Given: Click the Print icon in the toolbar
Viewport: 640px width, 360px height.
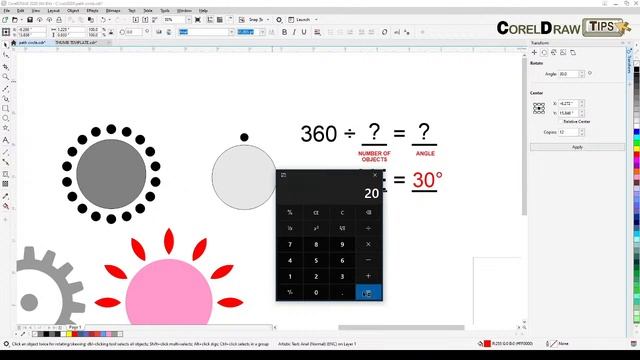Looking at the screenshot, I should pyautogui.click(x=59, y=20).
